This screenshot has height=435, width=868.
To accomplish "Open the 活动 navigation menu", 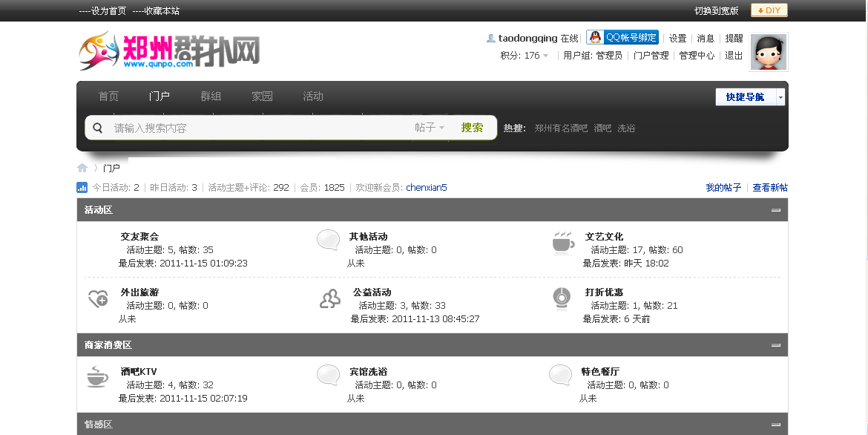I will click(x=313, y=96).
